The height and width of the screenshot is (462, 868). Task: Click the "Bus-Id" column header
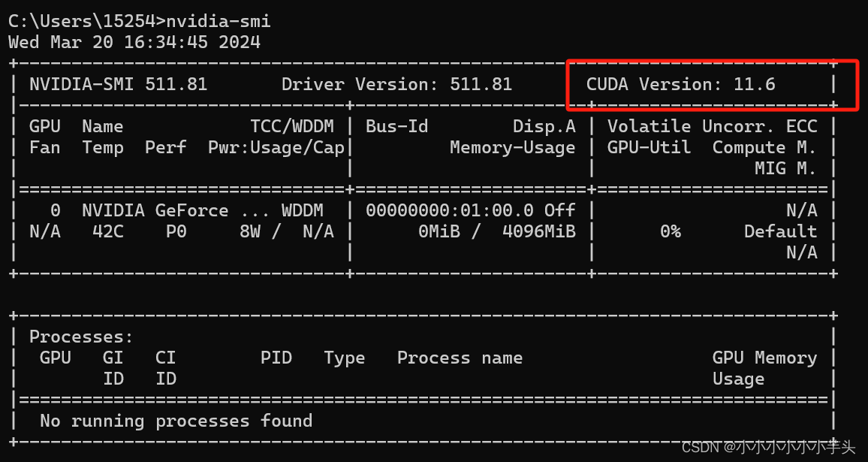[x=397, y=126]
